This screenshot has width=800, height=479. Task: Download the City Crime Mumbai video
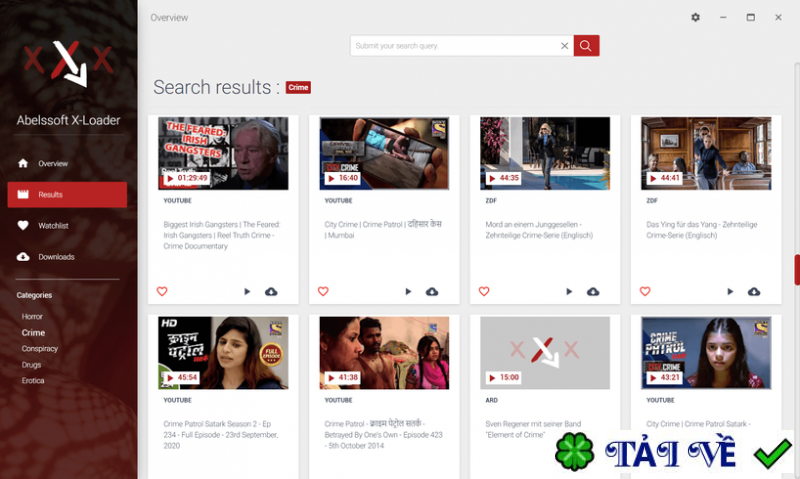click(432, 292)
